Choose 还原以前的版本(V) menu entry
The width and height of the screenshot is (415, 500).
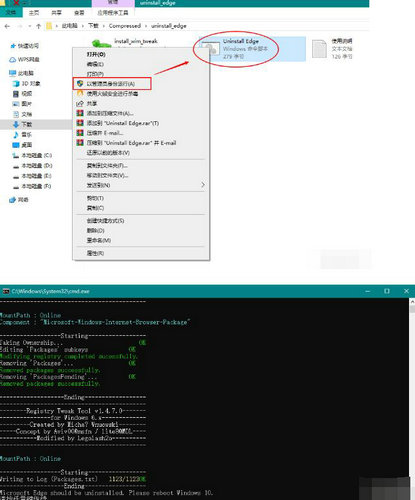(141, 153)
